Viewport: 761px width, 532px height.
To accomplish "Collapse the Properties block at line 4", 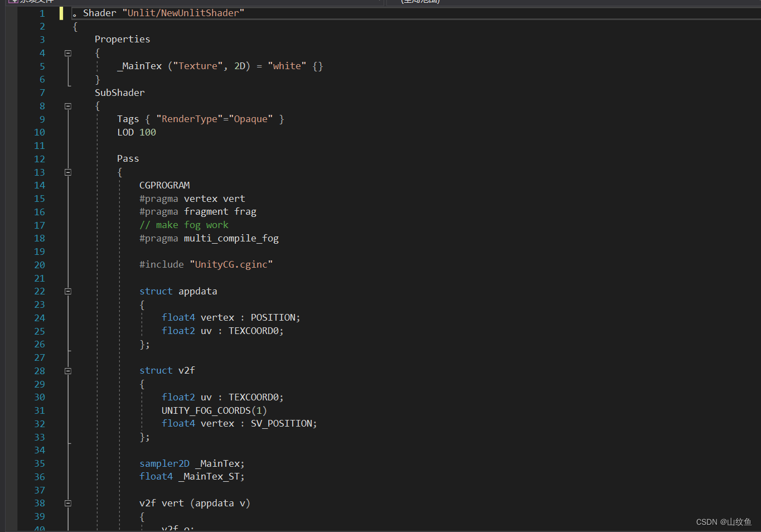I will point(68,53).
